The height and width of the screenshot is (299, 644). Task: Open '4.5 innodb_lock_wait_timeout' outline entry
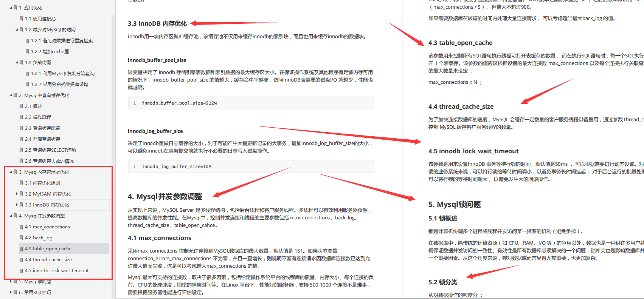click(57, 270)
